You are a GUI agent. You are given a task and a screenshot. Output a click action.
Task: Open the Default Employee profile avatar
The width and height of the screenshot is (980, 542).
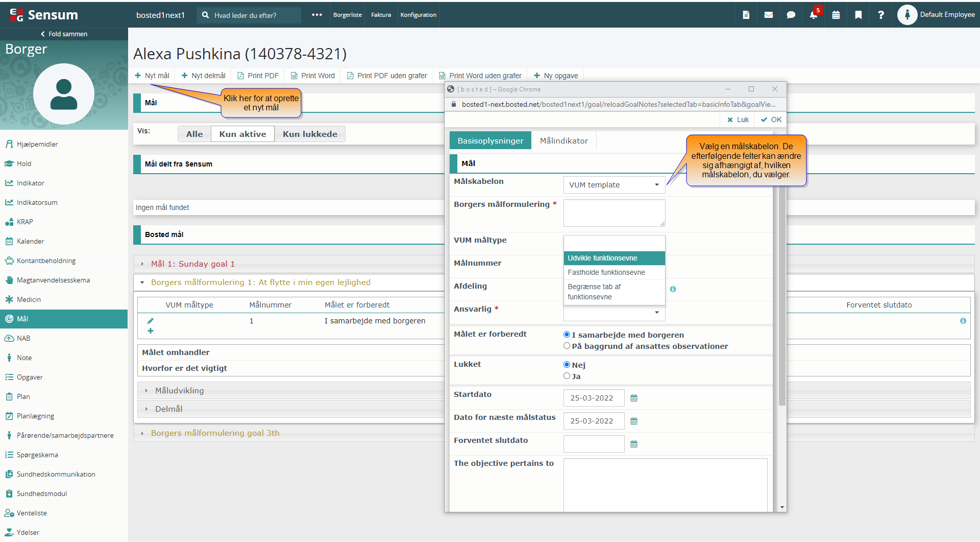907,15
